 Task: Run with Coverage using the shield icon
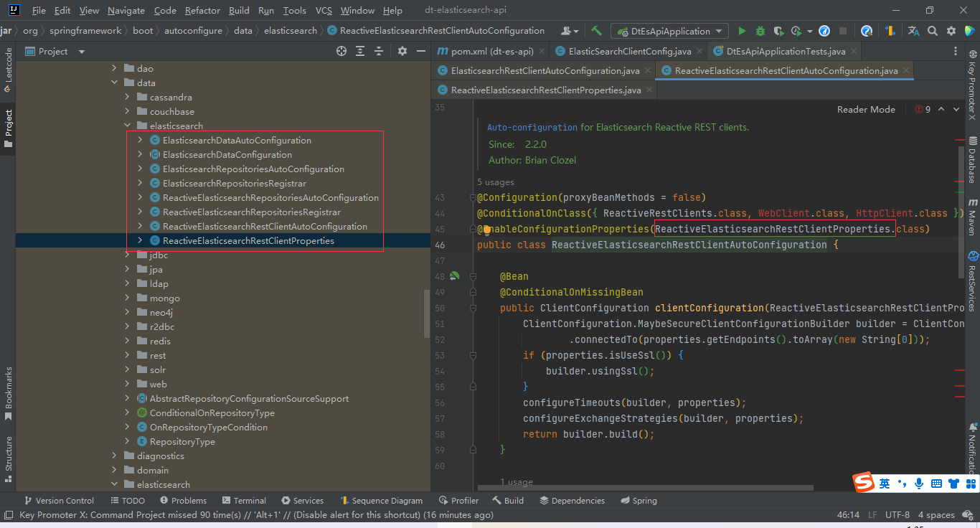(779, 31)
